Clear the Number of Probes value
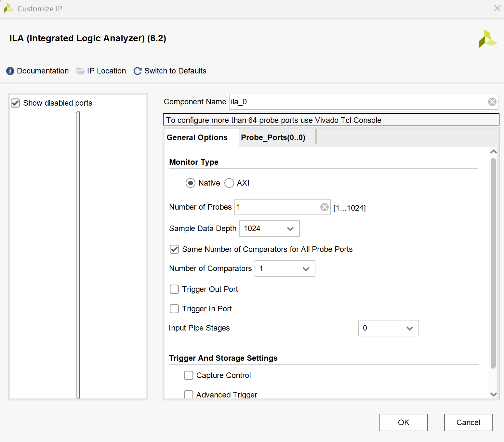This screenshot has width=504, height=442. point(324,207)
